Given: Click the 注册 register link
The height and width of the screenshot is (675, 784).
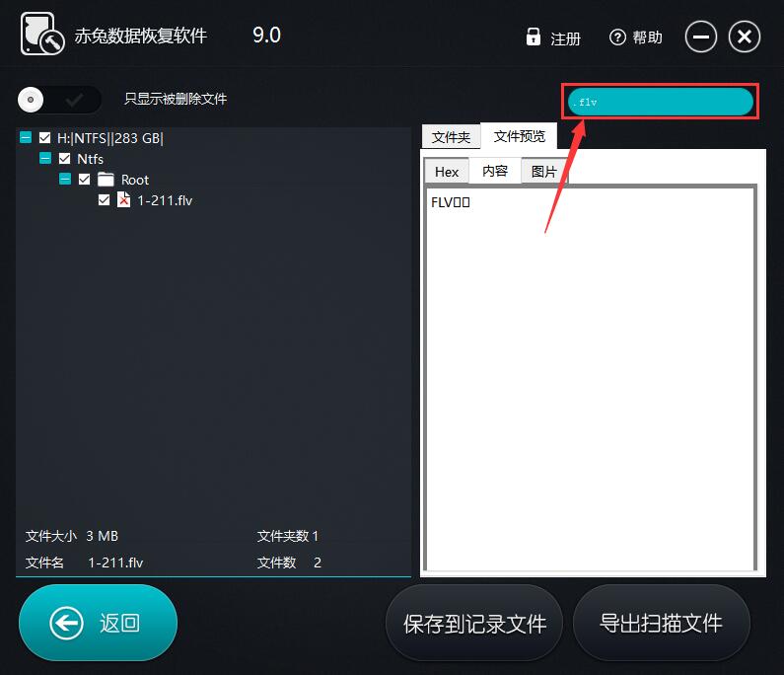Looking at the screenshot, I should (565, 38).
